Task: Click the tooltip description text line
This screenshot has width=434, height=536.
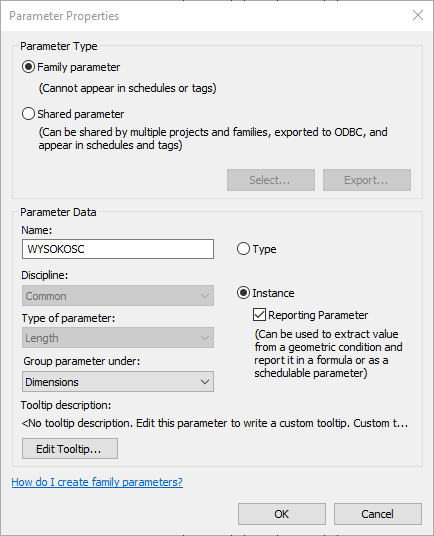Action: pos(215,423)
